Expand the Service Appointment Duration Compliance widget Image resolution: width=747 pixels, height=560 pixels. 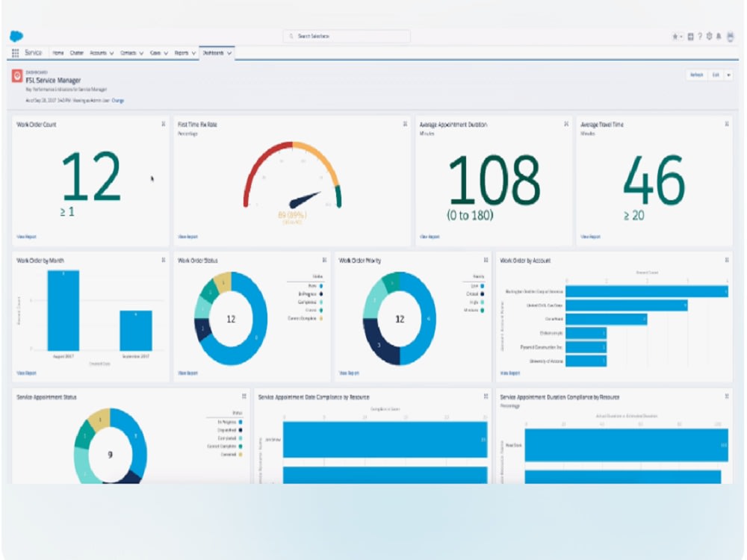pyautogui.click(x=727, y=396)
